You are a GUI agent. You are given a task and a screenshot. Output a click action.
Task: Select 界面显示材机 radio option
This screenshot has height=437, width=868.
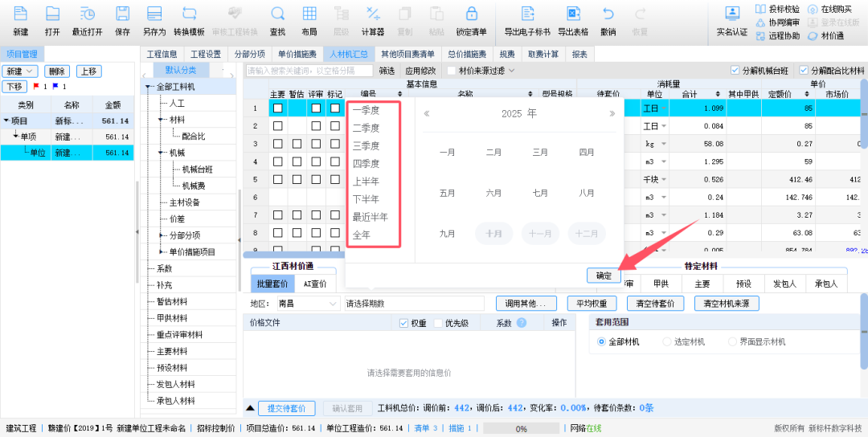tap(732, 342)
